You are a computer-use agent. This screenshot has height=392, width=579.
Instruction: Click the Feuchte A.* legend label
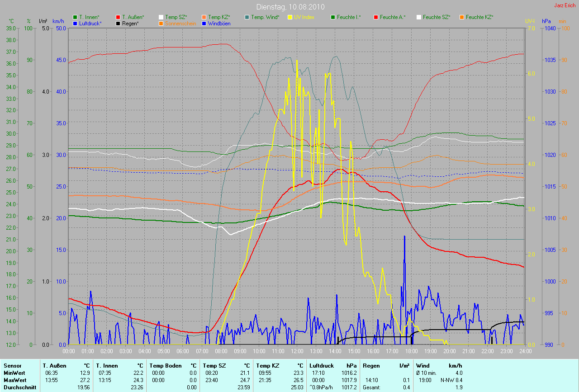393,17
